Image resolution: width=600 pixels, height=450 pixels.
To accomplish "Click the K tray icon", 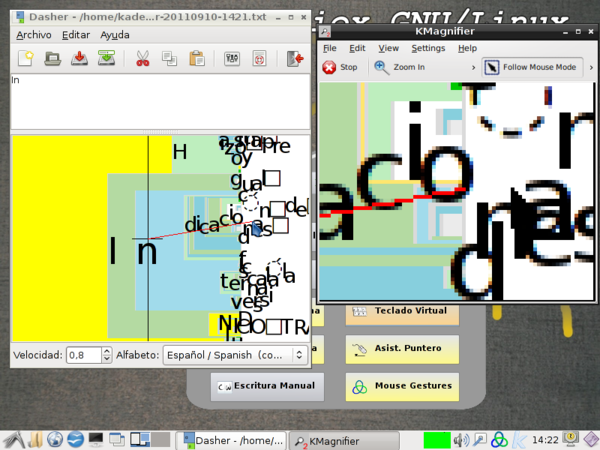I will pos(519,440).
